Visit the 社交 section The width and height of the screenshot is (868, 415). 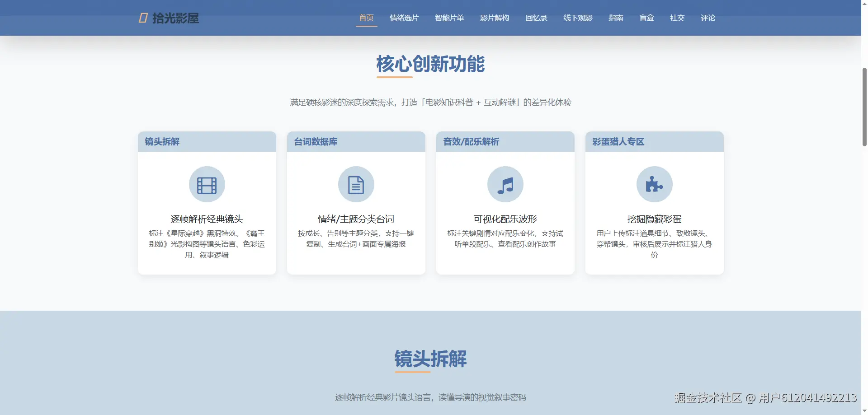click(x=677, y=18)
